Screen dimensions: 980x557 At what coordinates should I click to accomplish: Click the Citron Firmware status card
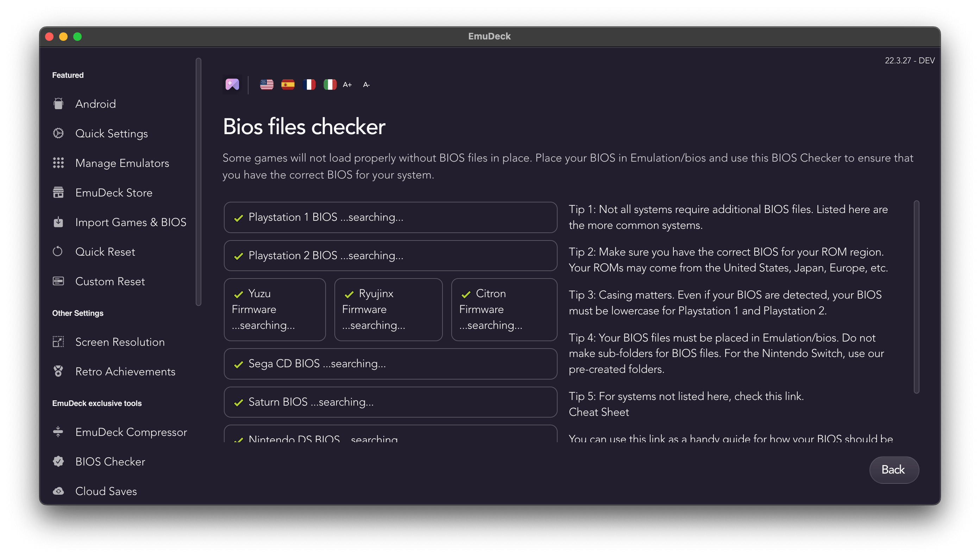[504, 309]
